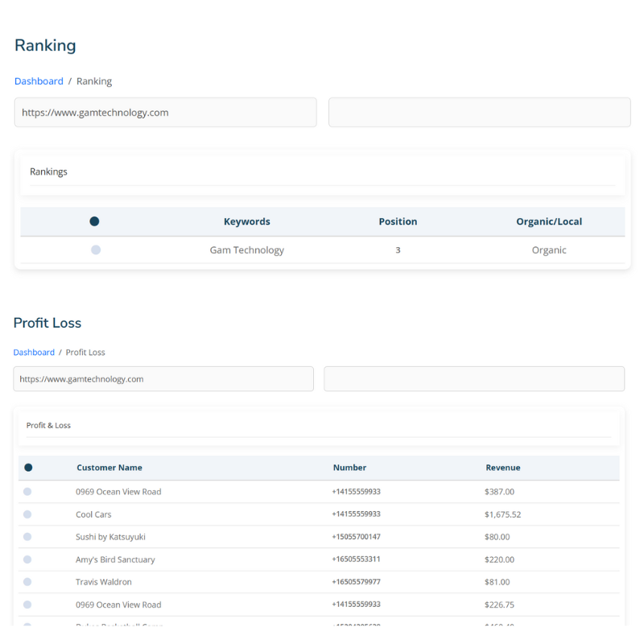Click the empty field beside the Profit Loss URL
Viewport: 644px width, 644px height.
coord(473,379)
